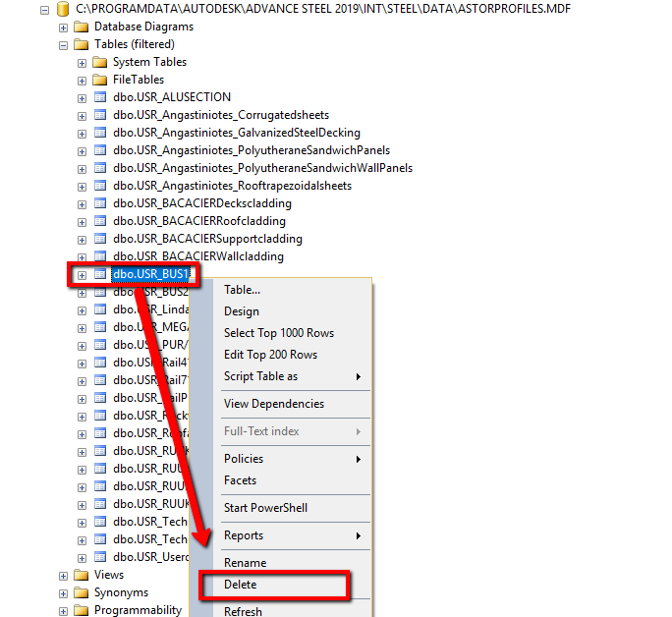This screenshot has width=672, height=617.
Task: Choose View Dependencies from the menu
Action: click(292, 404)
